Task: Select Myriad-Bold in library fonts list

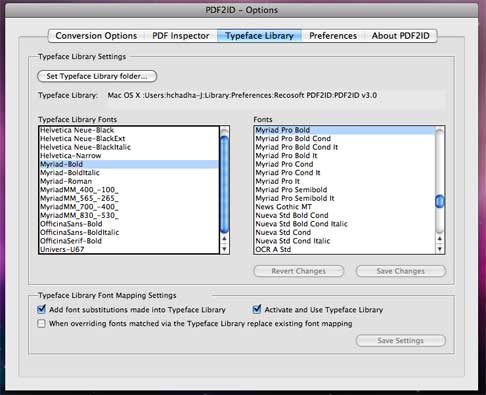Action: [129, 164]
